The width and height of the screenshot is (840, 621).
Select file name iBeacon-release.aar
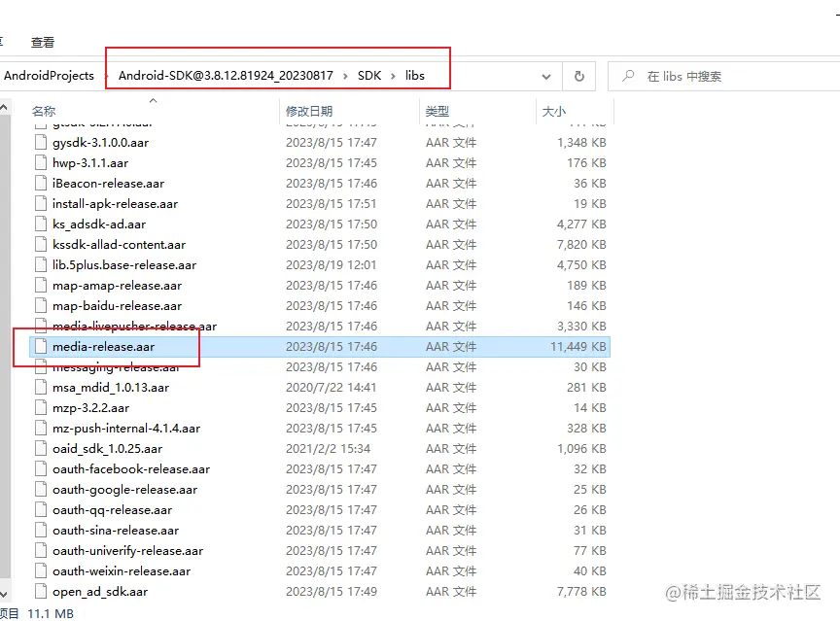pyautogui.click(x=108, y=183)
